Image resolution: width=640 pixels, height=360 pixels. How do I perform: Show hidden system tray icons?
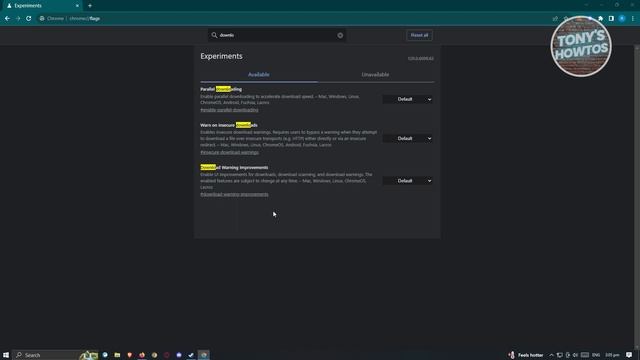click(x=551, y=355)
